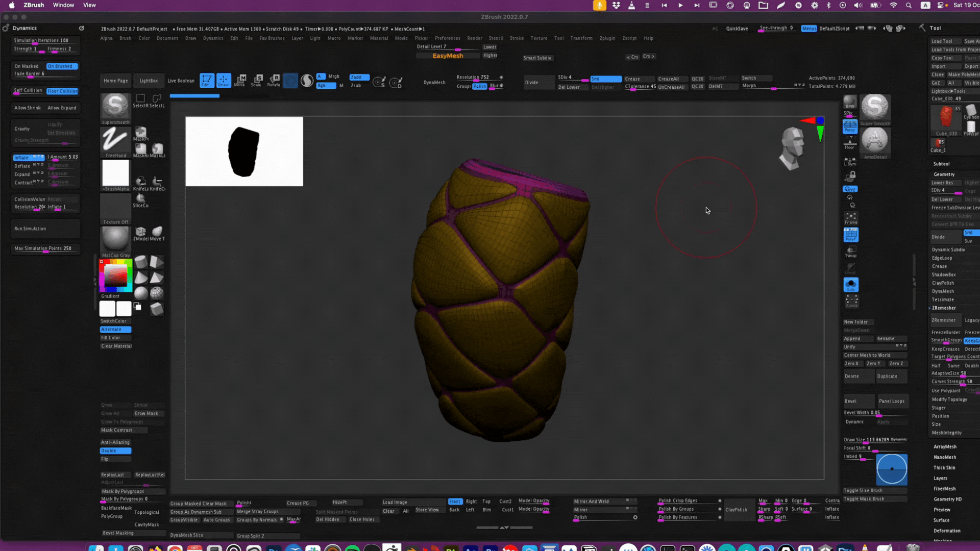Activate the Scale transform tool

coord(257,80)
